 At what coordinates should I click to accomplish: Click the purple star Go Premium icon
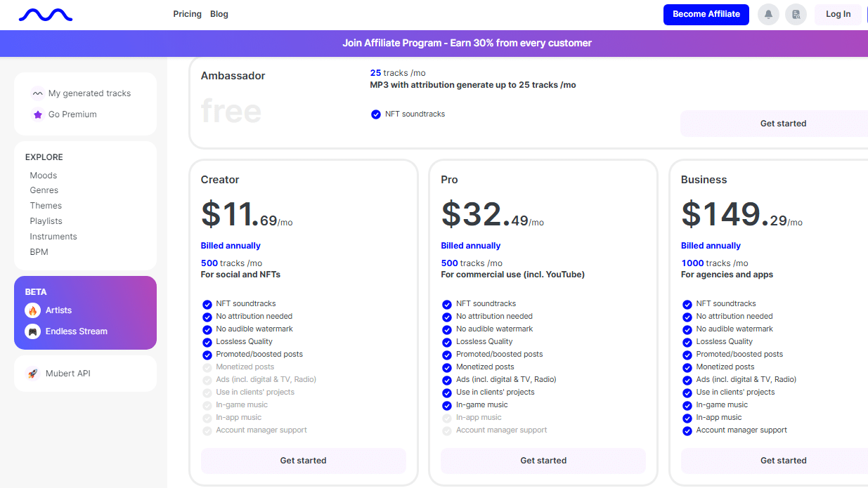pyautogui.click(x=37, y=114)
